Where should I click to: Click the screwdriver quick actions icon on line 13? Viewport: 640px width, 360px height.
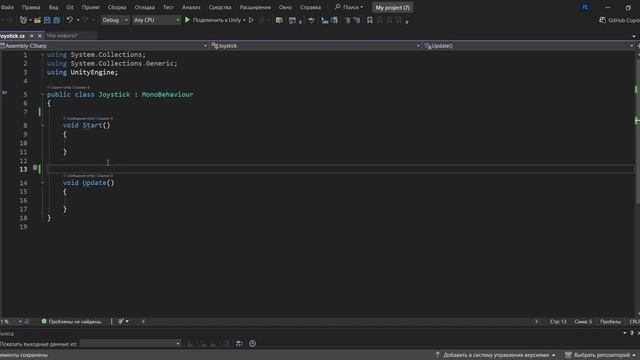35,168
